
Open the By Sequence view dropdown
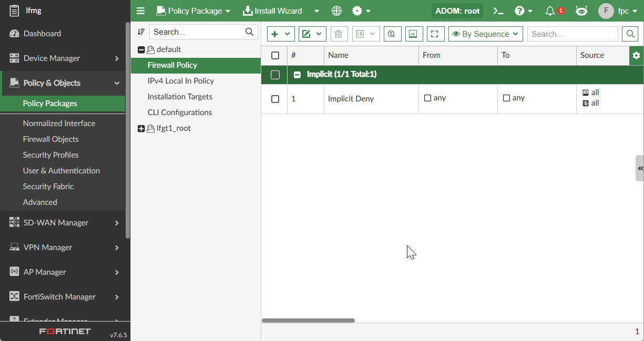(486, 34)
